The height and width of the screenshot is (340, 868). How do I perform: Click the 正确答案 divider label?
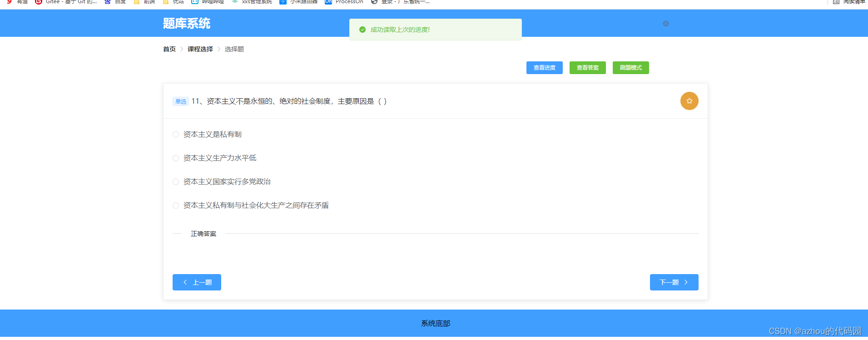(203, 234)
